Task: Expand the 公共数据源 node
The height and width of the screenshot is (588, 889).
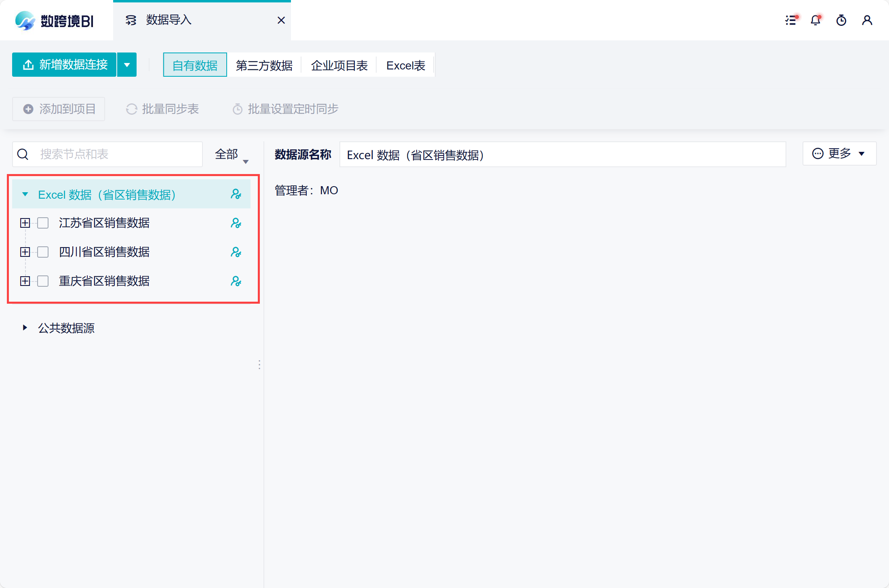Action: click(x=25, y=328)
